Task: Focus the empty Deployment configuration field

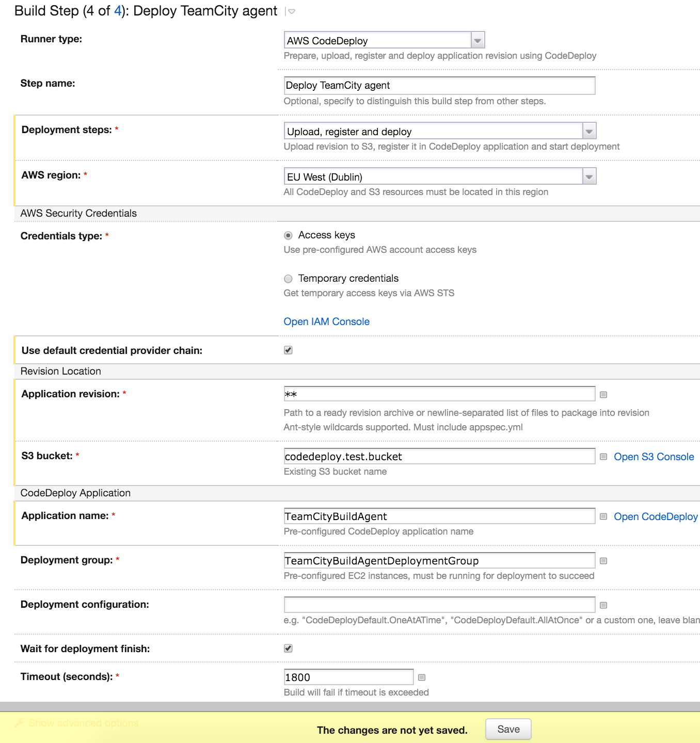Action: 439,605
